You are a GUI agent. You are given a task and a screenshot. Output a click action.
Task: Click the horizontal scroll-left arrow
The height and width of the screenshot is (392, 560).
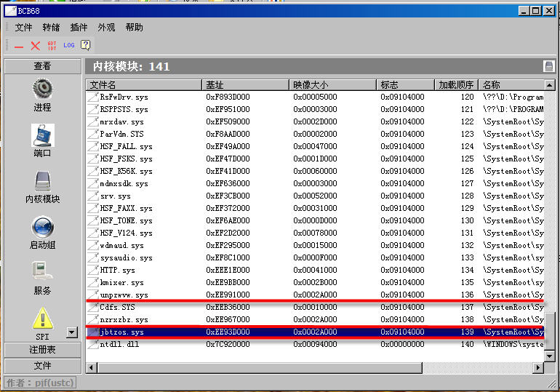click(92, 367)
